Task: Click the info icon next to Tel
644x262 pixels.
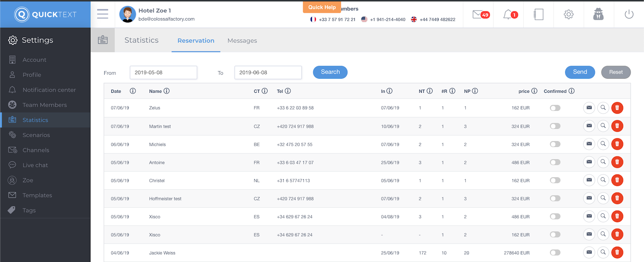Action: coord(288,91)
